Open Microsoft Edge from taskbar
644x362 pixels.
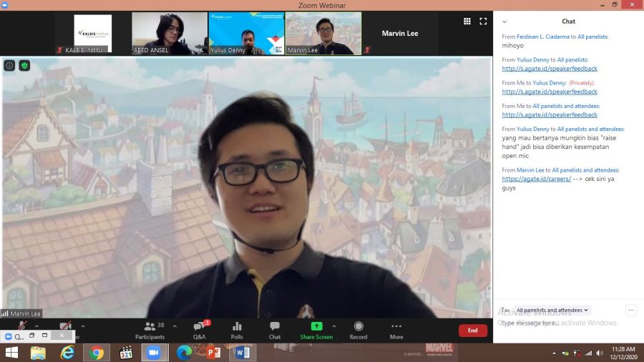pos(184,353)
